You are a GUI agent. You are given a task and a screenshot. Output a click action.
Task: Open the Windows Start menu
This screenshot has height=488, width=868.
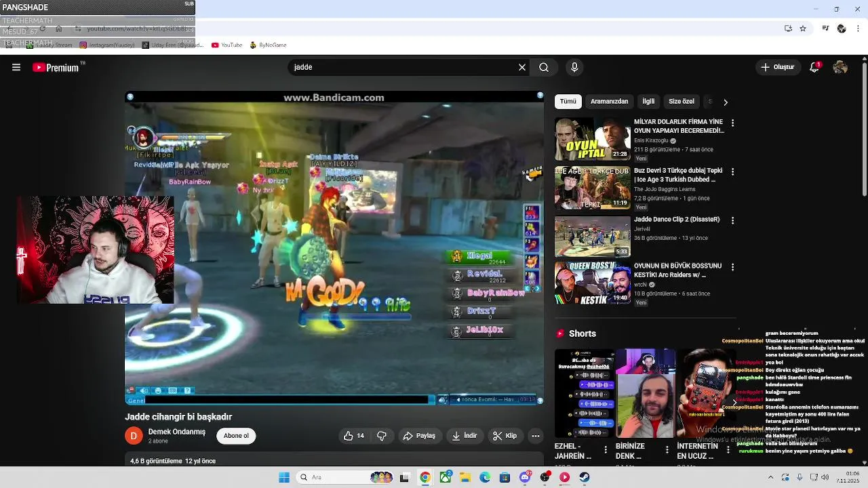284,477
